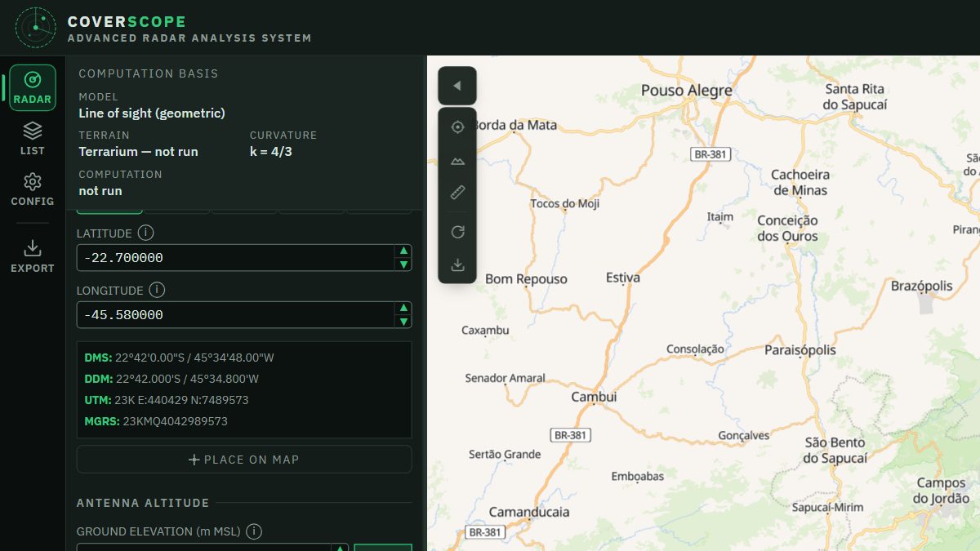Show info for the LATITUDE field
The height and width of the screenshot is (551, 980).
coord(145,233)
